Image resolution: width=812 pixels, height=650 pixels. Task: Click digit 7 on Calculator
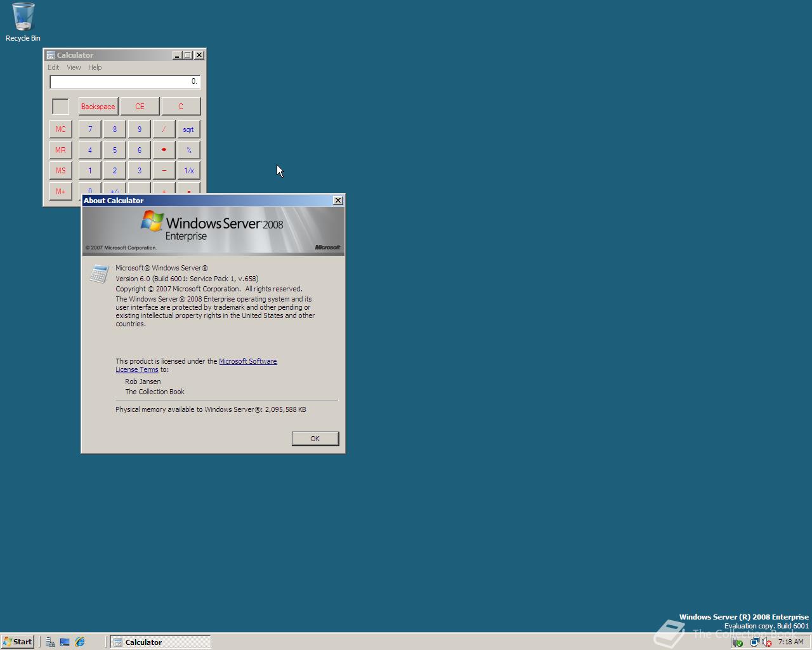coord(90,129)
